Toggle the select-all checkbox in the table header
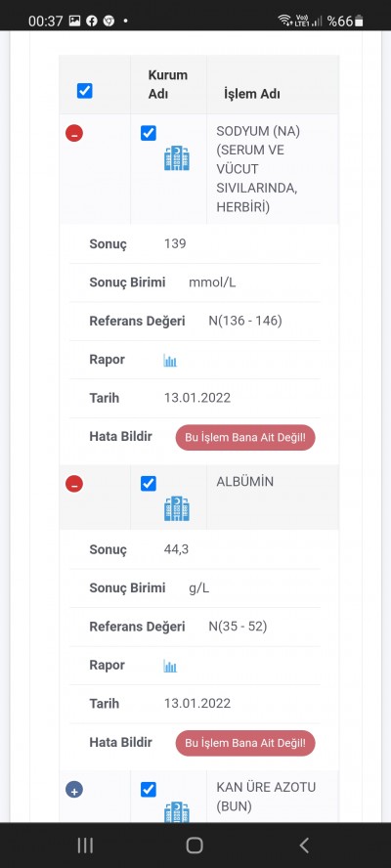The image size is (391, 868). pyautogui.click(x=85, y=91)
